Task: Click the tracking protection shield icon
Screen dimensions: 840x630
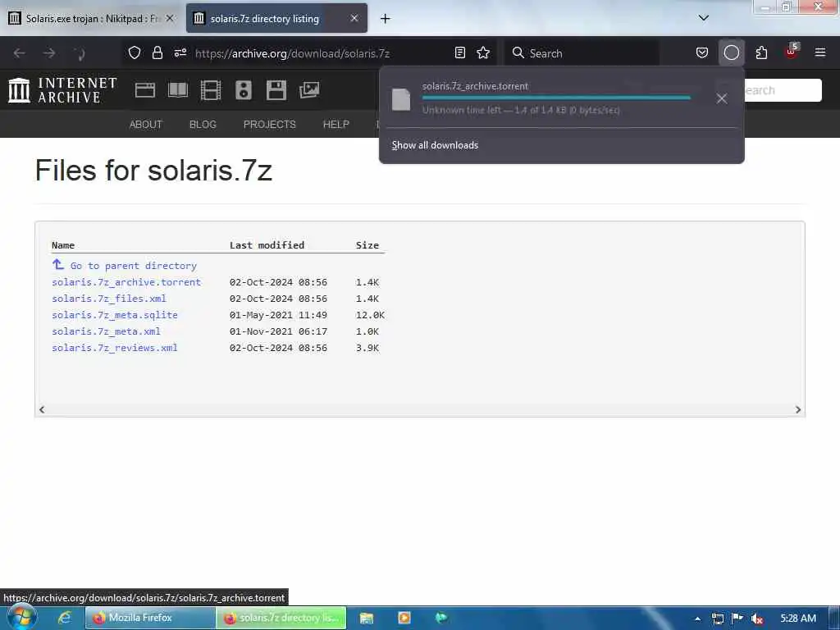Action: 135,52
